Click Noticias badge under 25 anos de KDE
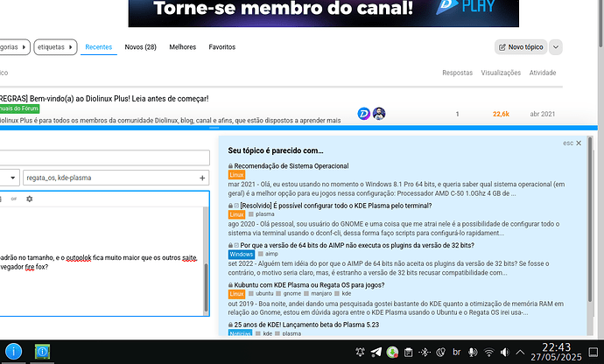 point(240,332)
